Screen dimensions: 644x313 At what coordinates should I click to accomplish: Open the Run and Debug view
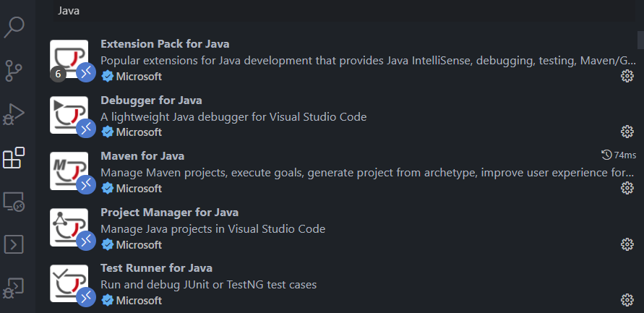pyautogui.click(x=14, y=114)
